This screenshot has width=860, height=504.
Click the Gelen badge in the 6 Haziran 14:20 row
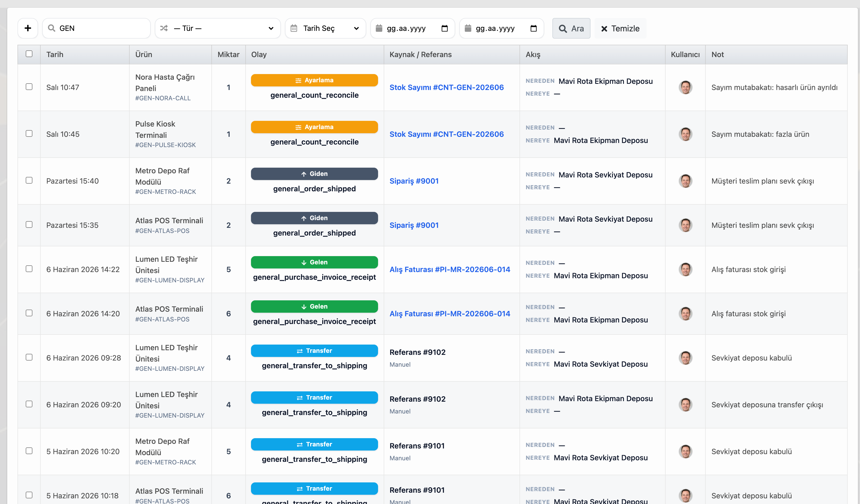tap(314, 307)
